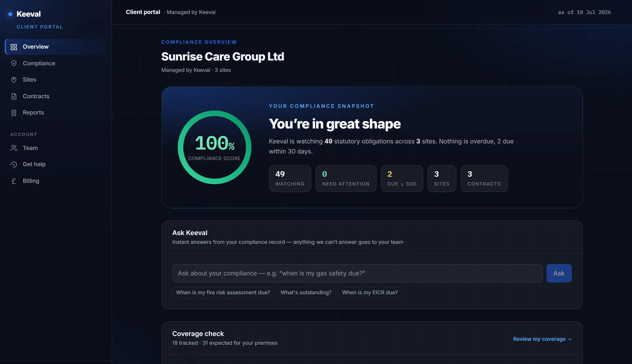
Task: Click the Get help chat icon
Action: pos(14,165)
